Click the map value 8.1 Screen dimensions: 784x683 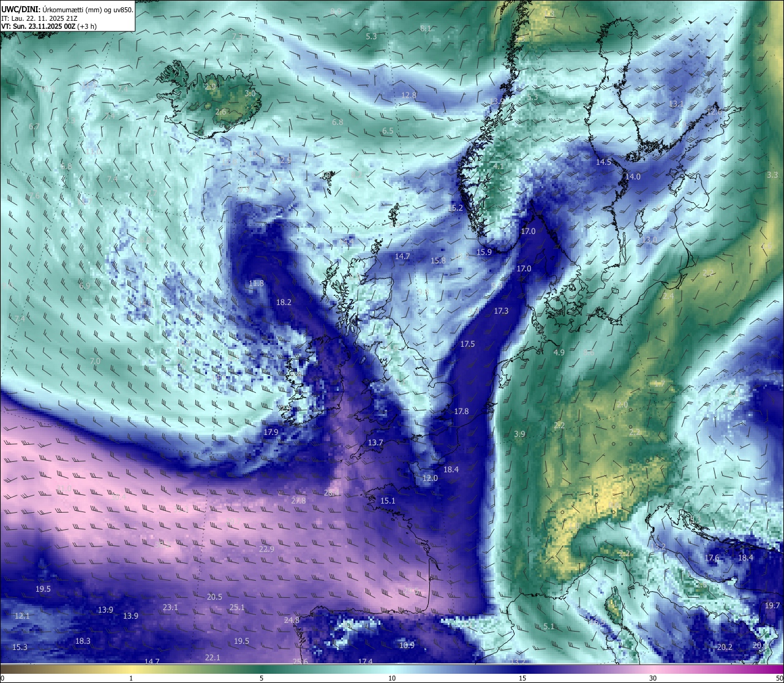[426, 28]
